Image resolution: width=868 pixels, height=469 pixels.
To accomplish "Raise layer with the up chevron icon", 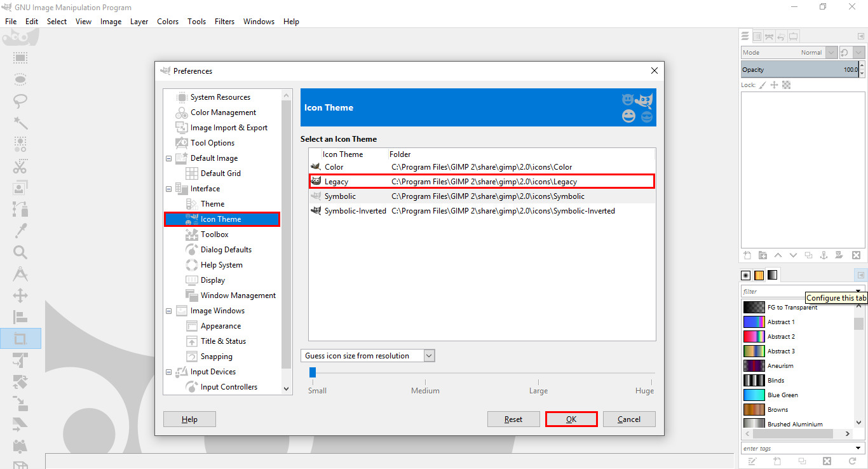I will (x=778, y=255).
